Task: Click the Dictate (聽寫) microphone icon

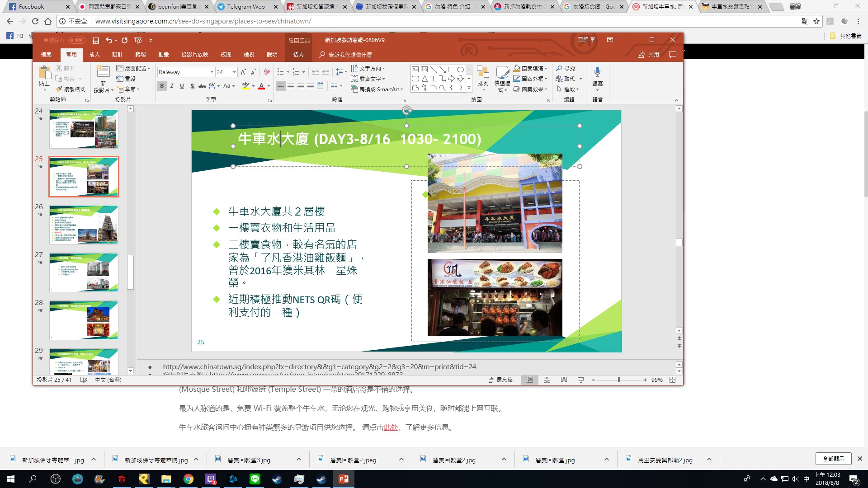Action: point(598,72)
